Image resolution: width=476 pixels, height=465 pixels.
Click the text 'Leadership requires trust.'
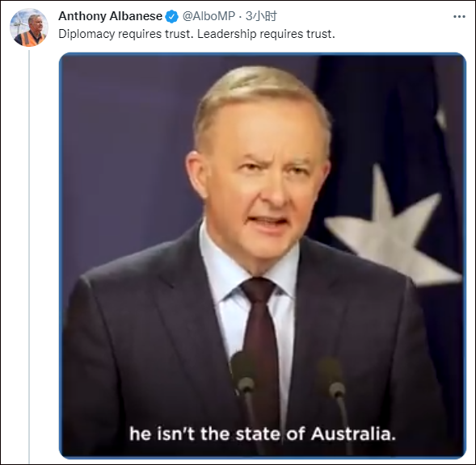coord(266,34)
